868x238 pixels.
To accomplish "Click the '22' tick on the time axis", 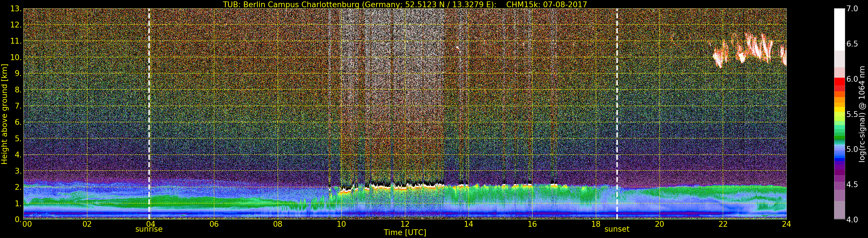I will pos(723,224).
